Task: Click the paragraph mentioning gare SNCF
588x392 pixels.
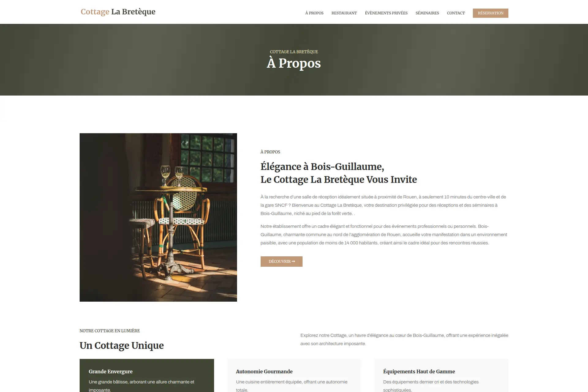Action: (383, 205)
